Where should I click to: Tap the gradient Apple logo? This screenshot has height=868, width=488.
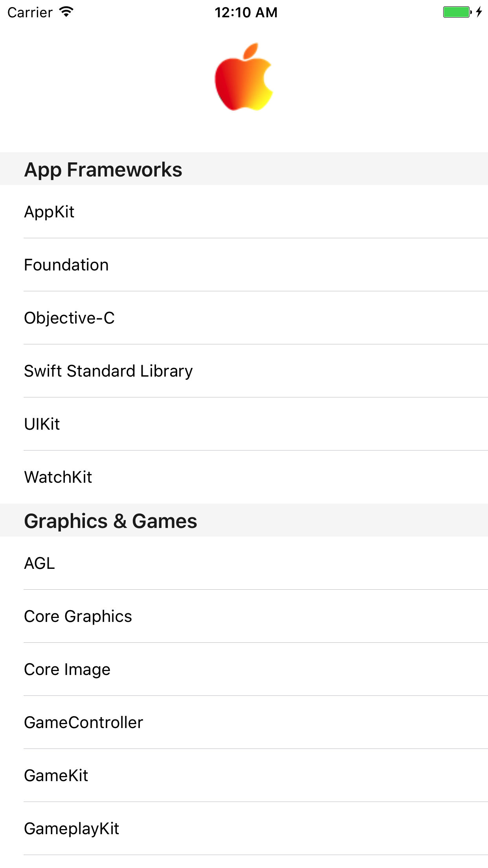[x=244, y=77]
